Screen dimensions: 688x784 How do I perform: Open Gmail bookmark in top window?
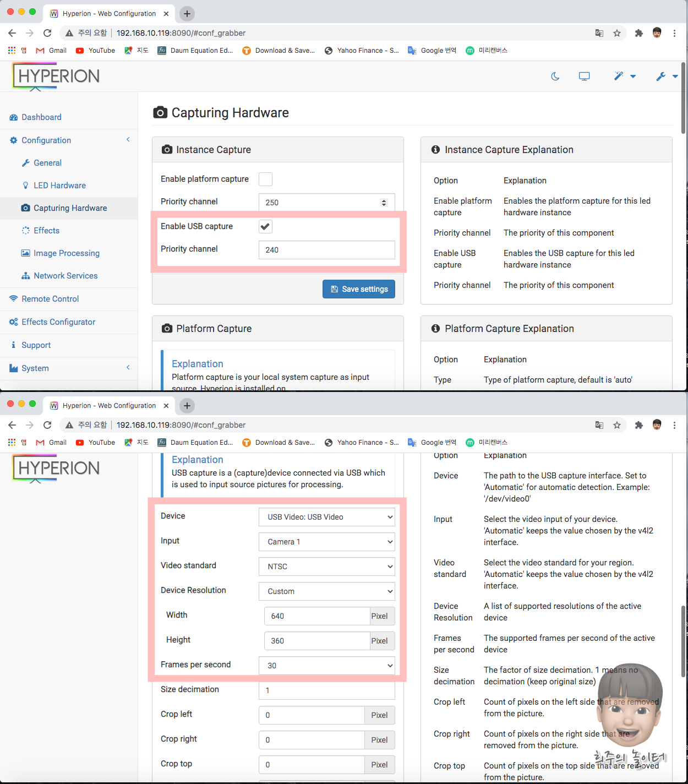point(51,50)
